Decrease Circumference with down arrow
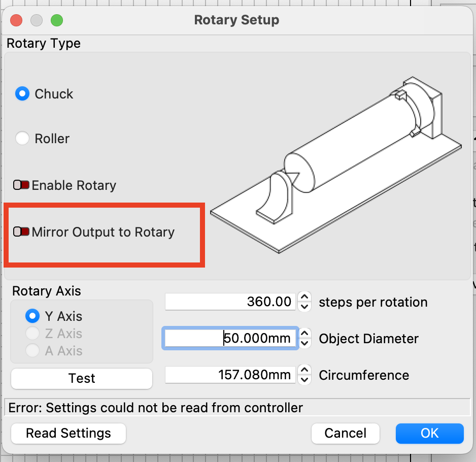Screen dimensions: 476x462 (x=304, y=380)
